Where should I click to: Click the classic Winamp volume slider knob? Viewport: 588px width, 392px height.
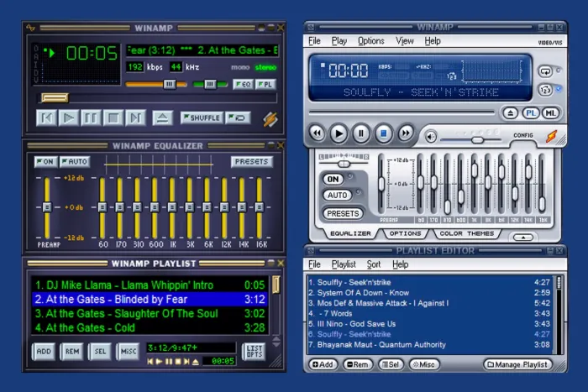click(x=169, y=84)
